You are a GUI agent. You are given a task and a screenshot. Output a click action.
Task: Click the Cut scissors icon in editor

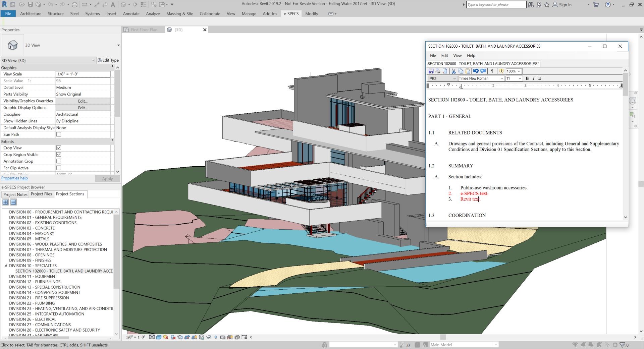[x=453, y=71]
